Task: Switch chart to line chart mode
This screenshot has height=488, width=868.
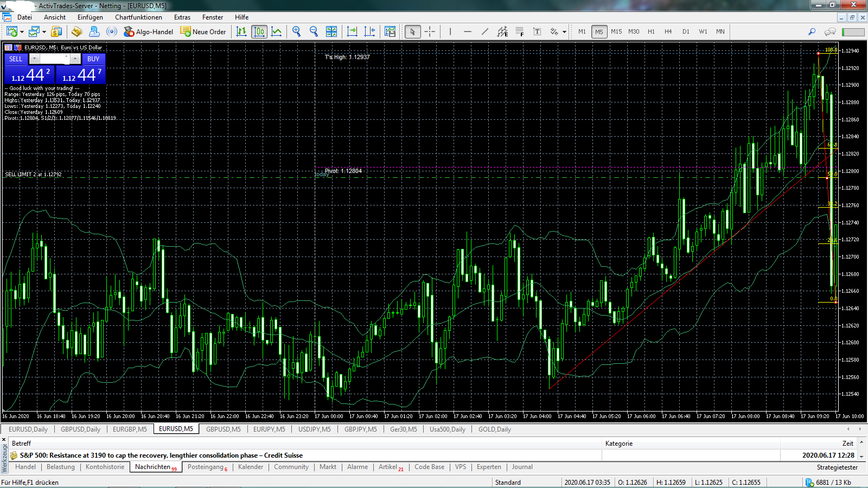Action: (x=277, y=31)
